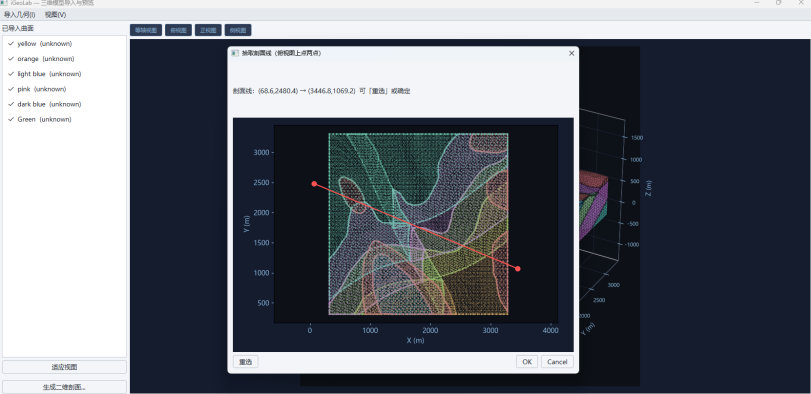The width and height of the screenshot is (811, 394).
Task: Toggle the dark blue (unknown) surface checkmark
Action: tap(11, 104)
